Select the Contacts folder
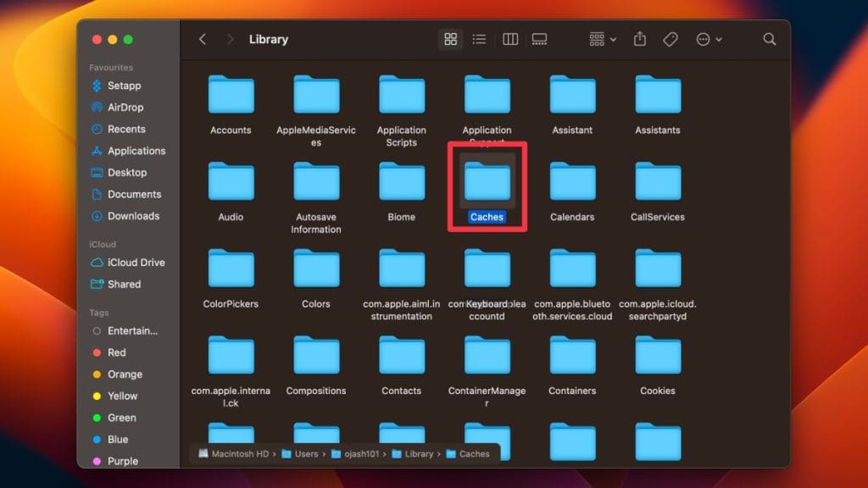Image resolution: width=868 pixels, height=488 pixels. click(401, 355)
